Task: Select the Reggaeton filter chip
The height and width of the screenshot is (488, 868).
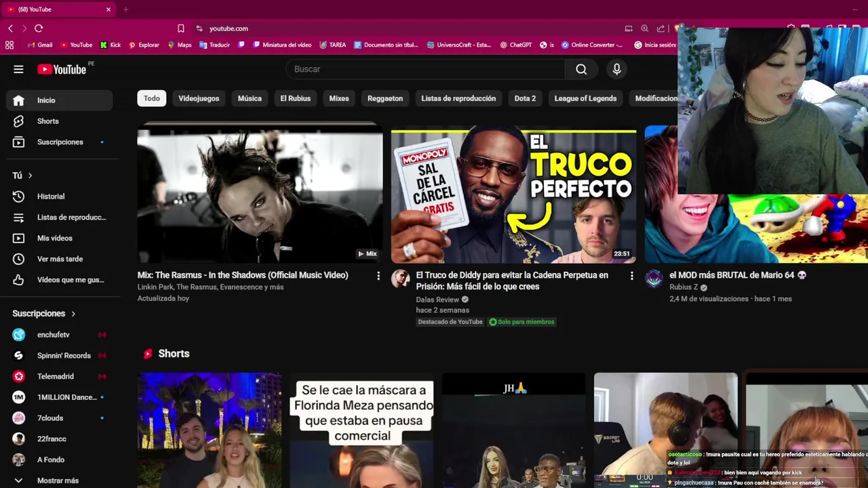Action: tap(385, 98)
